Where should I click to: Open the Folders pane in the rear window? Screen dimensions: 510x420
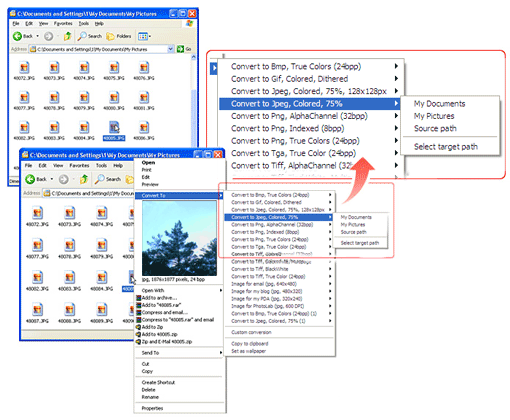119,36
